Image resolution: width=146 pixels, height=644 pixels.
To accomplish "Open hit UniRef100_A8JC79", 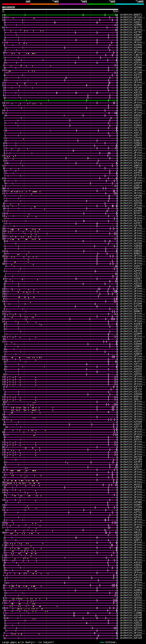I will point(131,27).
